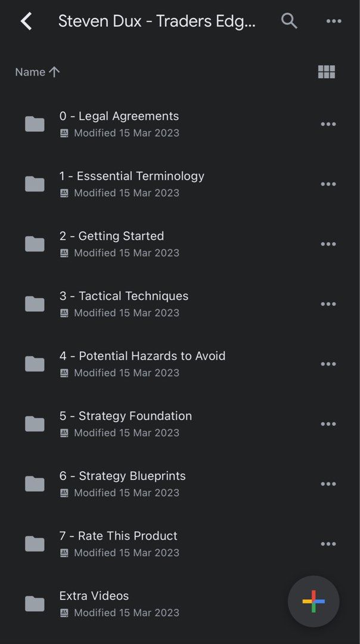Open the search icon in header

289,21
